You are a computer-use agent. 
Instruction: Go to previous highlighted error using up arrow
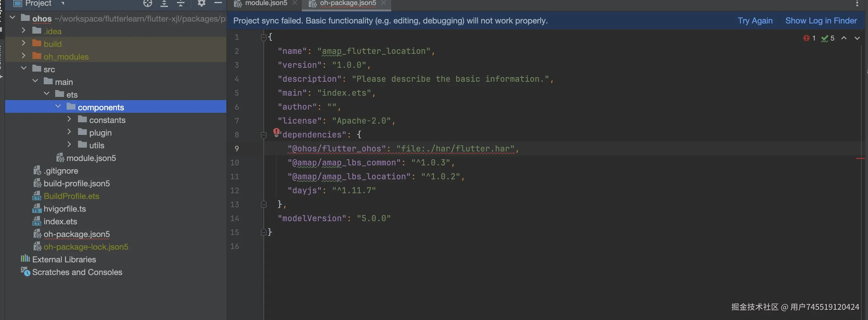844,38
